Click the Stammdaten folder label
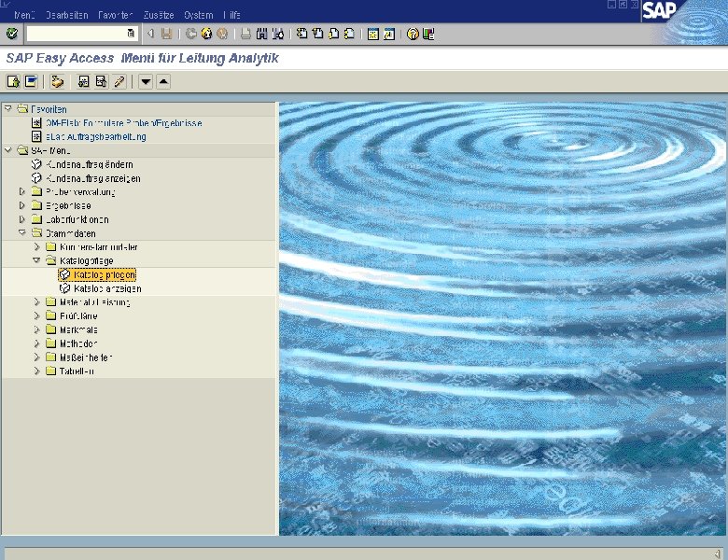Image resolution: width=728 pixels, height=560 pixels. pyautogui.click(x=71, y=233)
